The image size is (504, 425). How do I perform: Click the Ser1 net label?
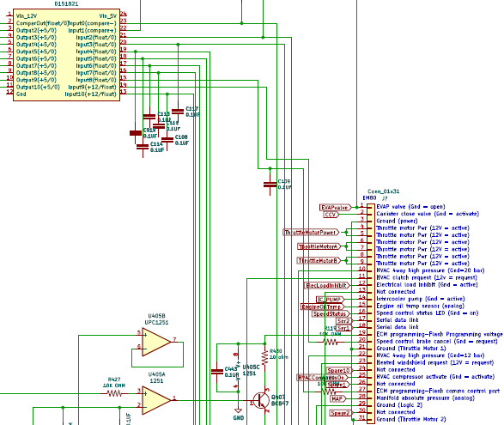coord(344,328)
